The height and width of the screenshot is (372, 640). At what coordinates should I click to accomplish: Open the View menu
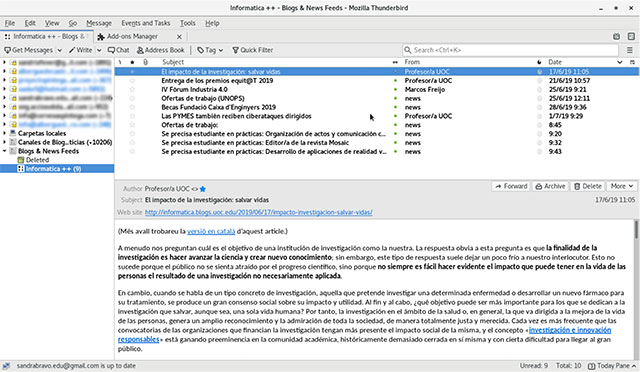click(x=52, y=23)
